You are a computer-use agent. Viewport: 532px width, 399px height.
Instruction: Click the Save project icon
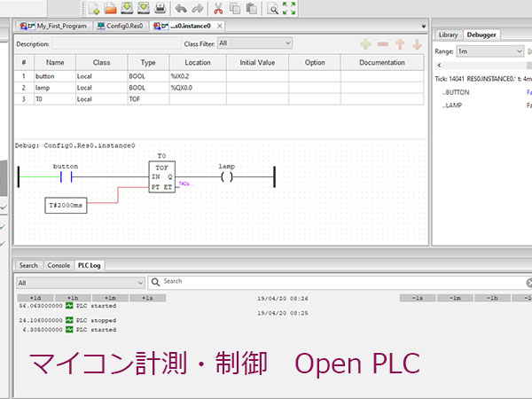tap(128, 9)
